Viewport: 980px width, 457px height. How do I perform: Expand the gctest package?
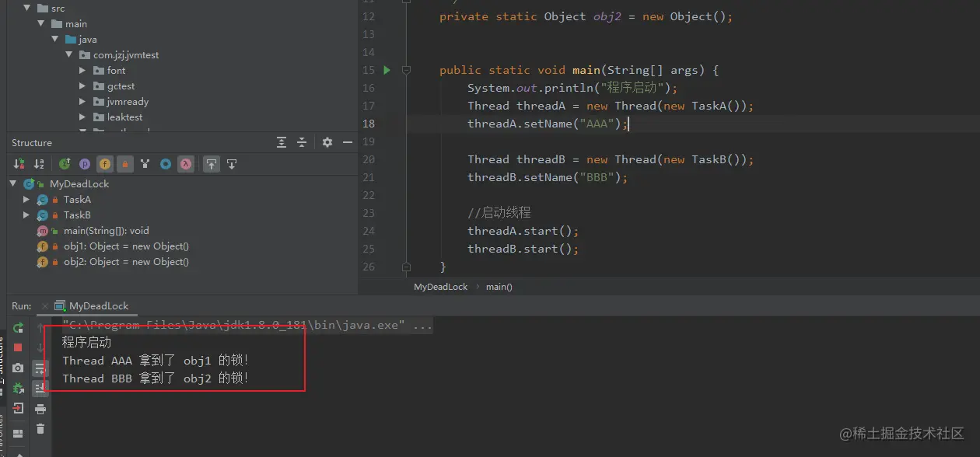(x=82, y=85)
